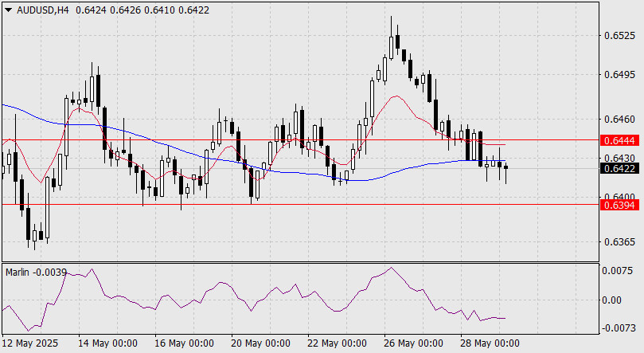Click the 0.6365 value on price scale

point(619,241)
